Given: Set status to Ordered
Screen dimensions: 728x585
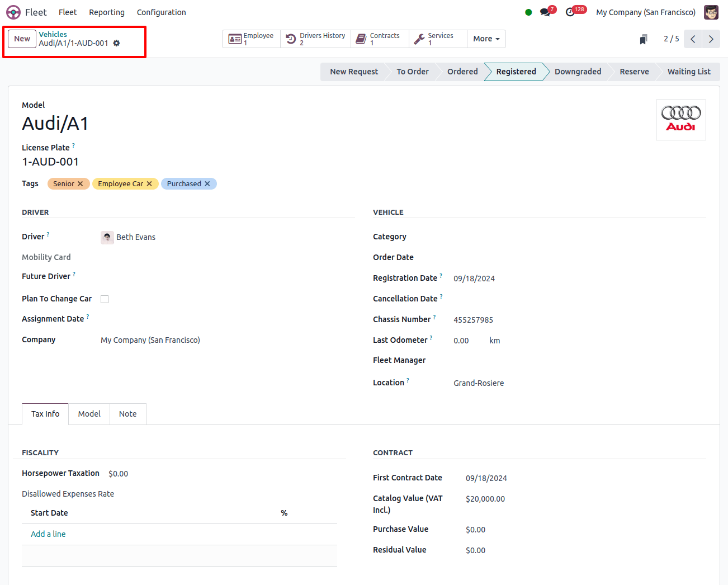Looking at the screenshot, I should tap(462, 72).
